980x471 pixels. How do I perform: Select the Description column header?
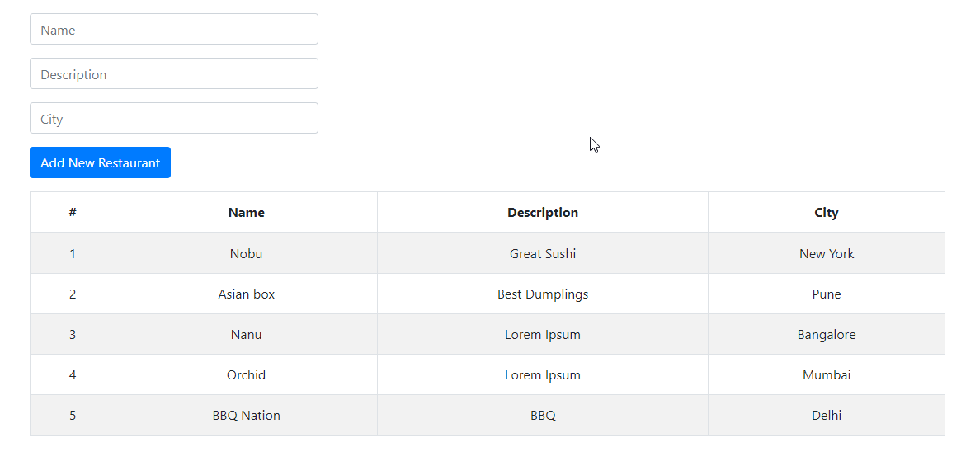point(543,213)
